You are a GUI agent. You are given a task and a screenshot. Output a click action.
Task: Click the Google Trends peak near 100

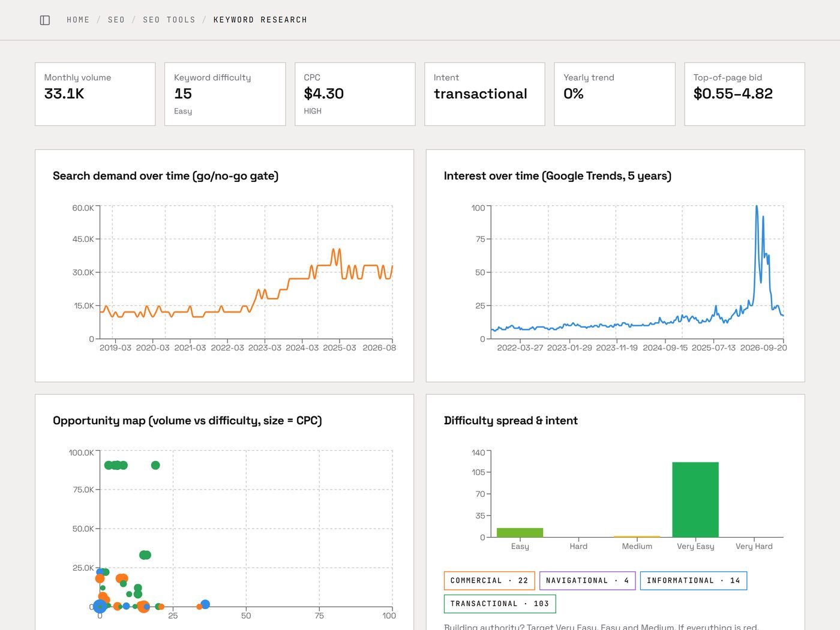click(x=757, y=207)
